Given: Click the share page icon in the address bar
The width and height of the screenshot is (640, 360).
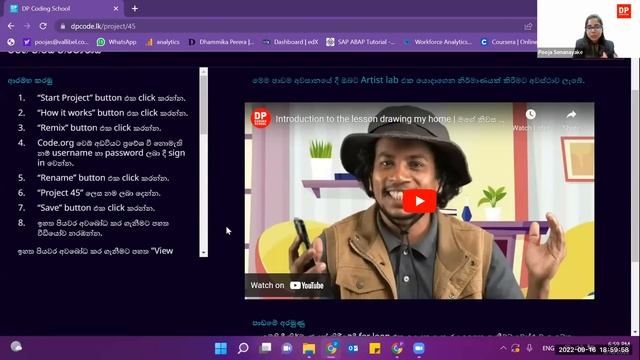Looking at the screenshot, I should [x=528, y=26].
